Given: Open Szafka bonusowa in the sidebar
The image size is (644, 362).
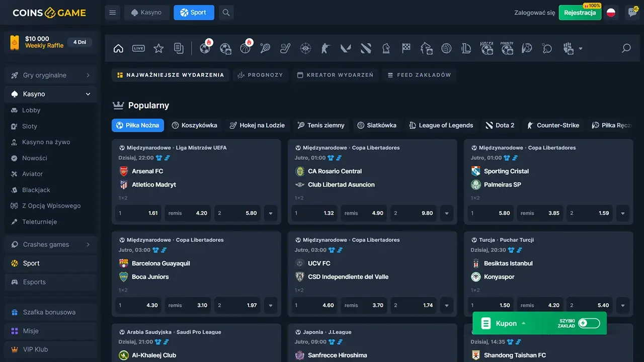Looking at the screenshot, I should pos(50,312).
